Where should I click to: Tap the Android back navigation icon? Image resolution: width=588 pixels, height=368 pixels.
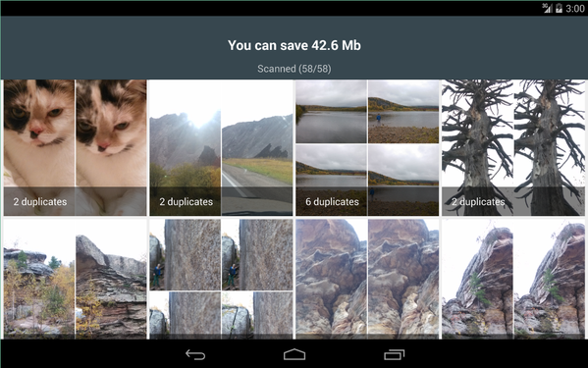tap(195, 354)
